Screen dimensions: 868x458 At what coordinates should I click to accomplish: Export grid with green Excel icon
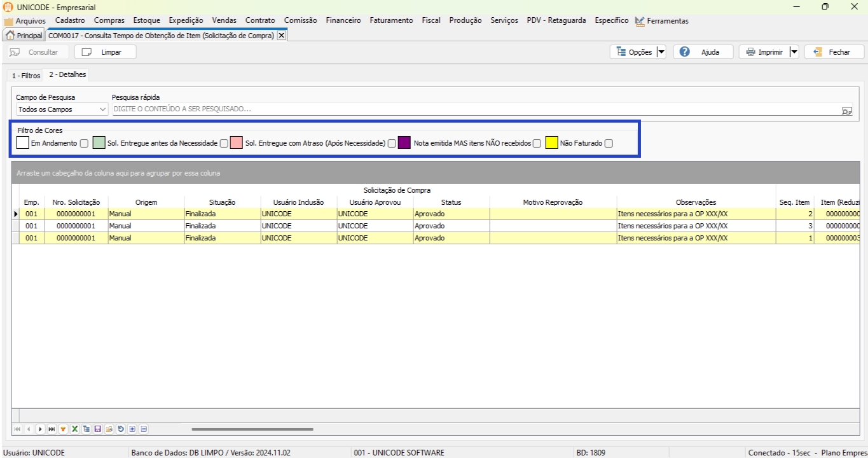74,429
